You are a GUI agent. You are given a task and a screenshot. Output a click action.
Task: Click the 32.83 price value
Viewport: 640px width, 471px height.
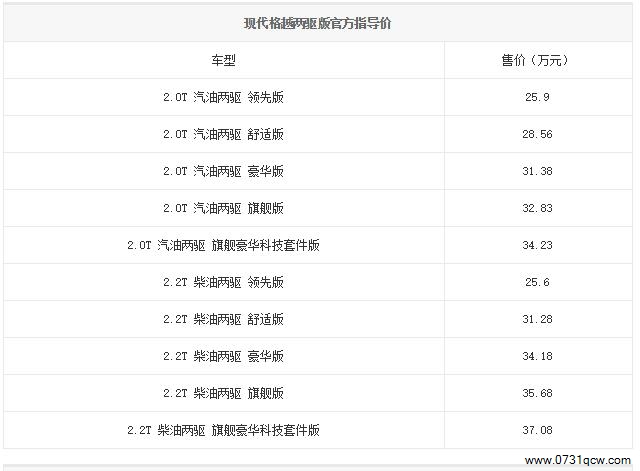pos(537,208)
